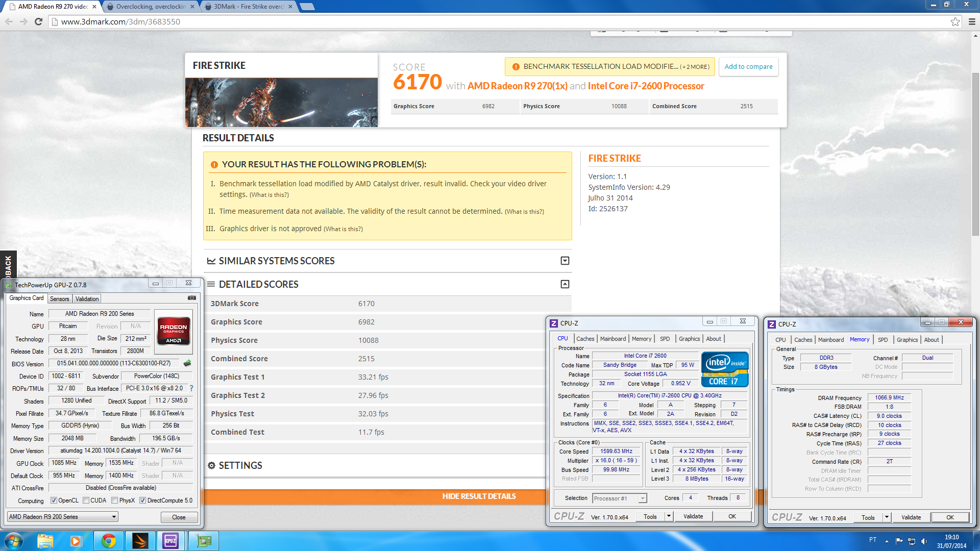Open the Windows Start menu

click(14, 541)
